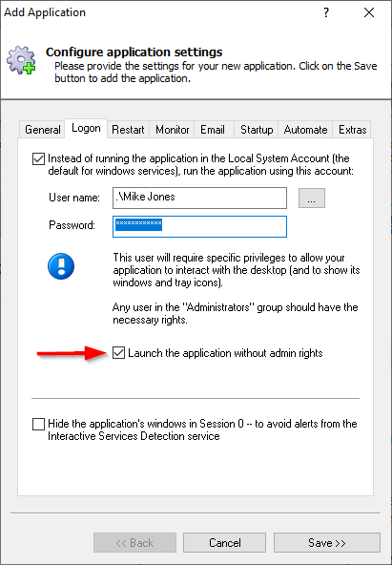Click the Save >> button
The height and width of the screenshot is (565, 392).
pos(327,543)
